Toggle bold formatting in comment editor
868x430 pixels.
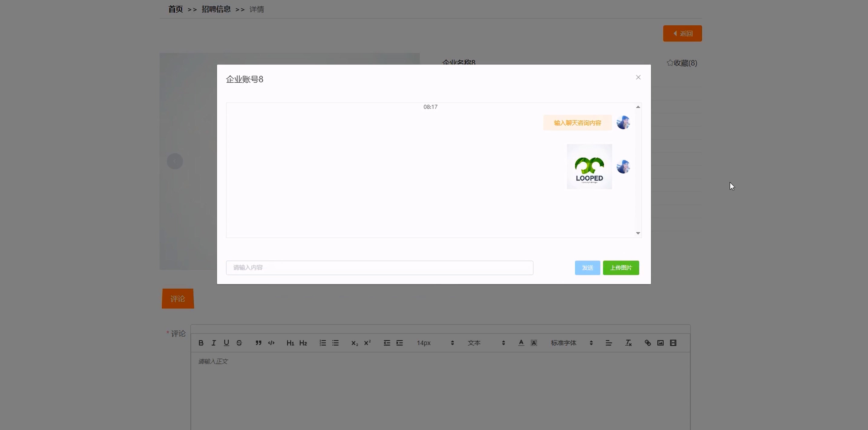[201, 343]
